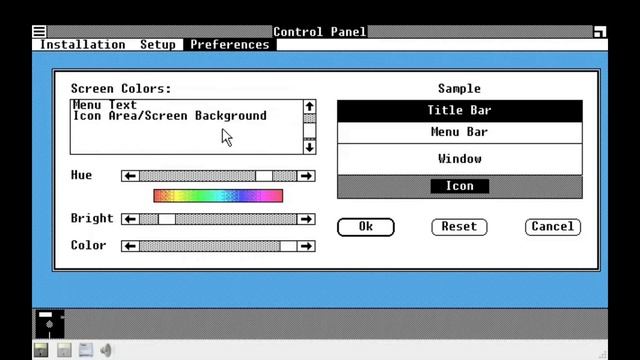Click the Bright left arrow
The image size is (640, 360).
[x=130, y=219]
